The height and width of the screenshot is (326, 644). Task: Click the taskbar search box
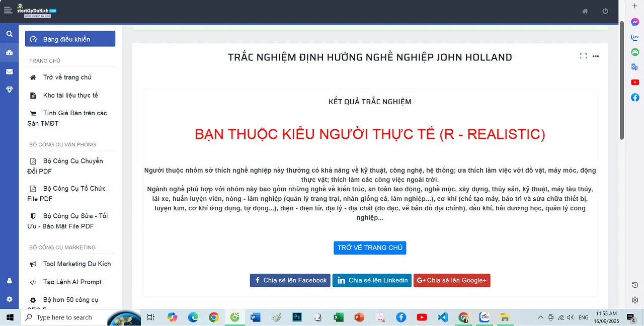click(x=80, y=317)
